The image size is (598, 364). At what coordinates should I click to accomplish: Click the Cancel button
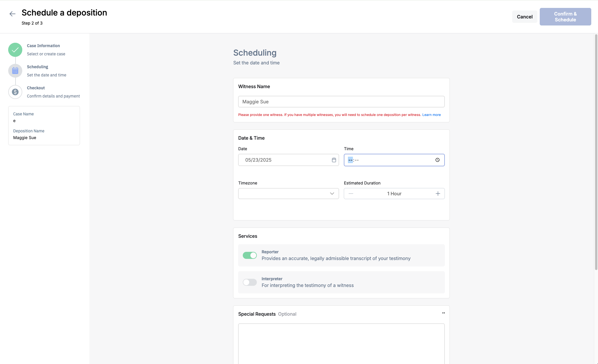tap(524, 17)
